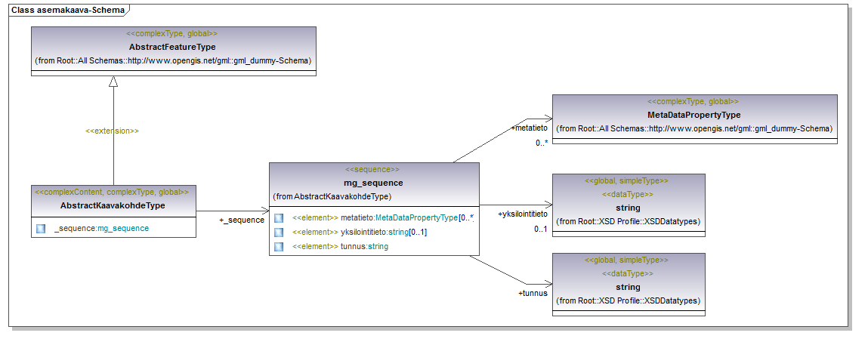Click the AbstractKaavakohdeType class header

[x=113, y=201]
